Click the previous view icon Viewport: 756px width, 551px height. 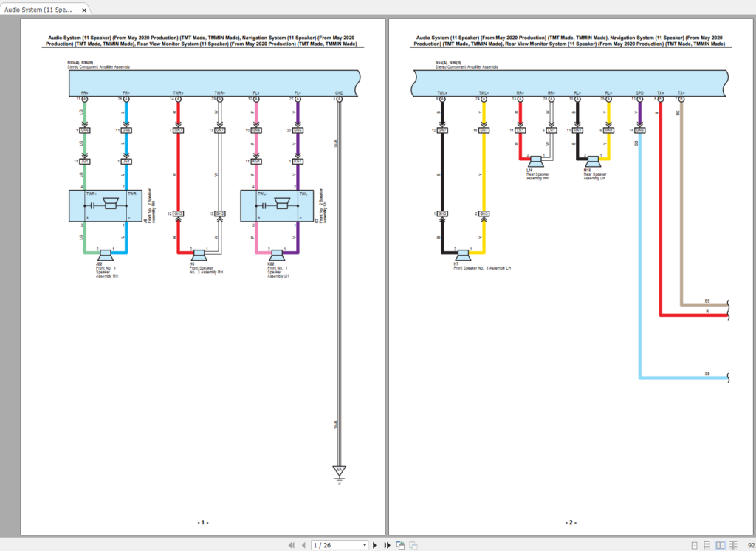coord(400,545)
